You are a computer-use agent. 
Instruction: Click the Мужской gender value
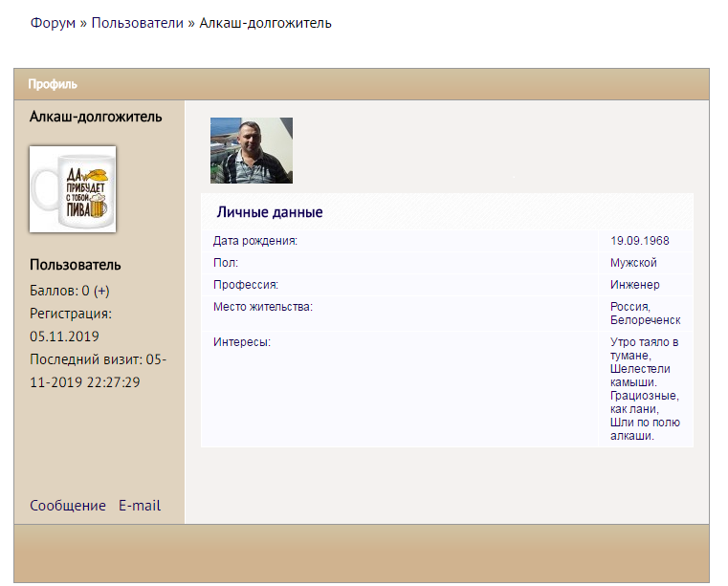coord(633,263)
